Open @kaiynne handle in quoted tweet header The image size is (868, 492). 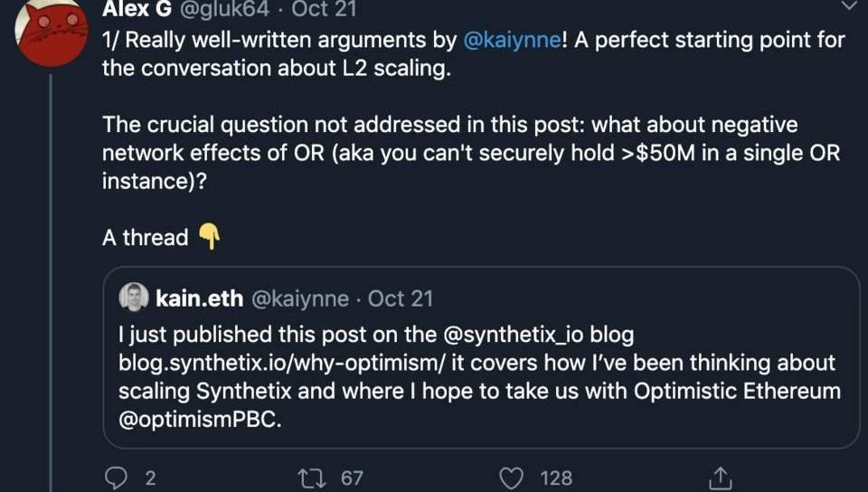299,298
